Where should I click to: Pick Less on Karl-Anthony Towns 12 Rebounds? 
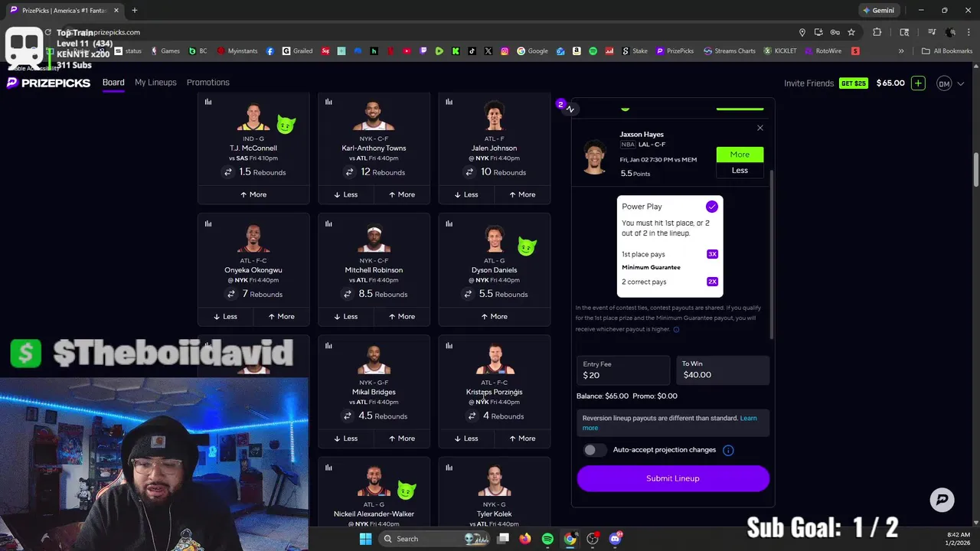346,194
